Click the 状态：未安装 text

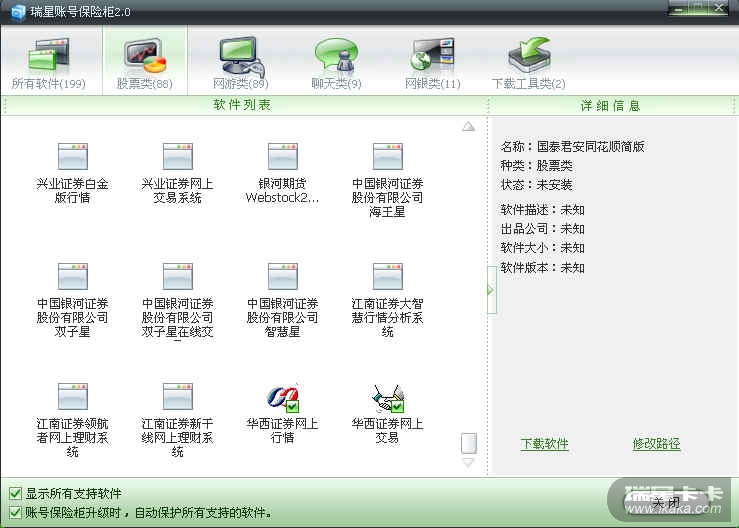[x=537, y=184]
